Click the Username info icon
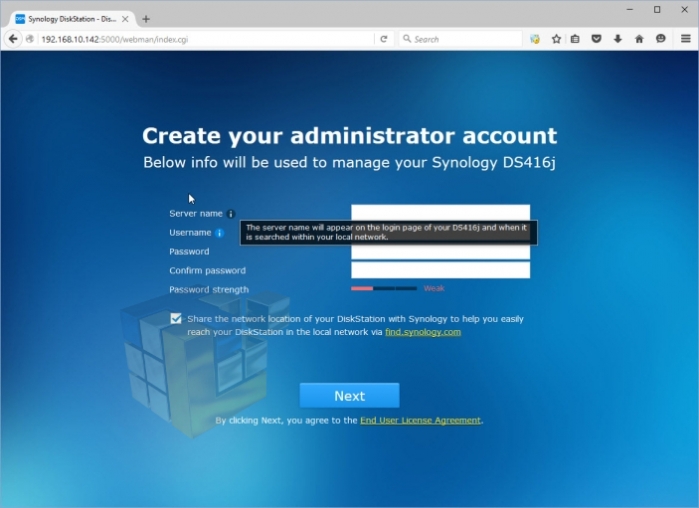Viewport: 699px width, 508px height. (x=219, y=233)
